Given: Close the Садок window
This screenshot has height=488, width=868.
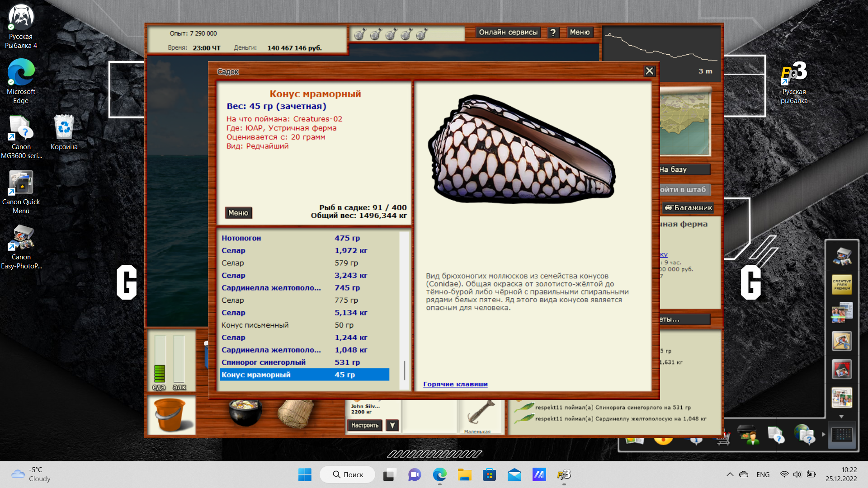Looking at the screenshot, I should coord(649,71).
